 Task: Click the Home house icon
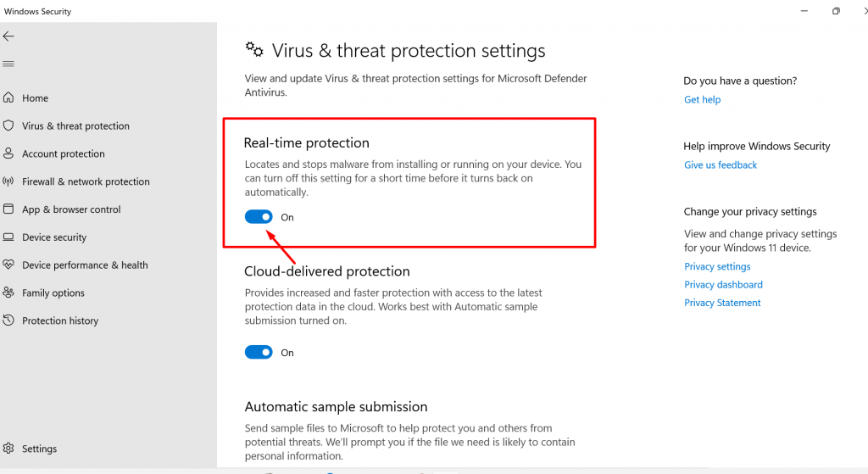[x=8, y=98]
